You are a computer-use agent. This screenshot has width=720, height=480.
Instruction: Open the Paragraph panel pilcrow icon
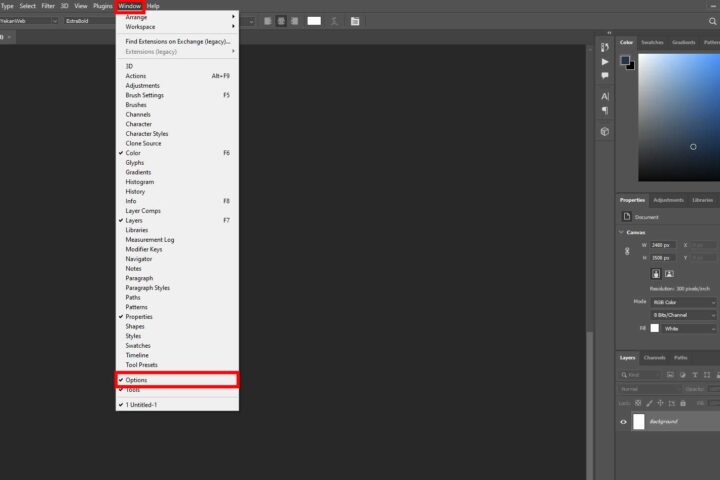(605, 110)
